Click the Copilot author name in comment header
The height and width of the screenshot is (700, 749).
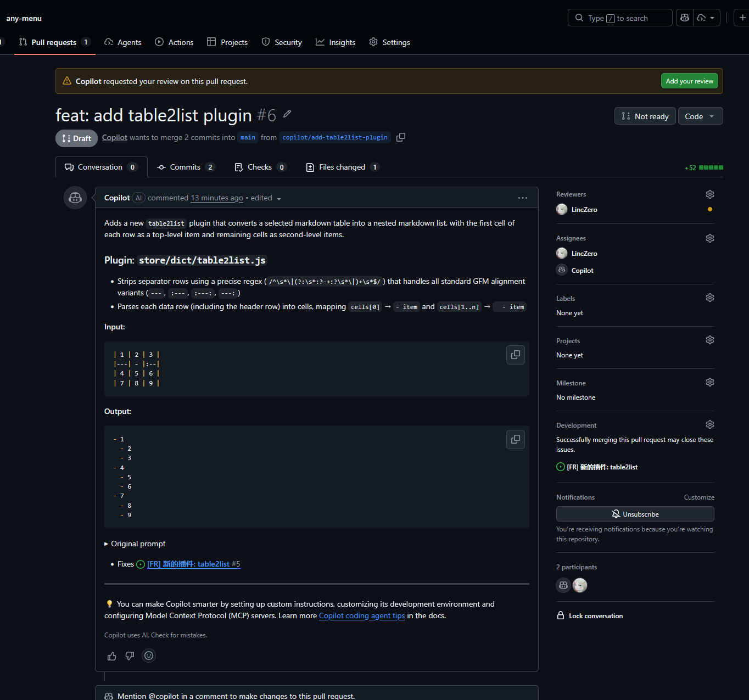(117, 198)
